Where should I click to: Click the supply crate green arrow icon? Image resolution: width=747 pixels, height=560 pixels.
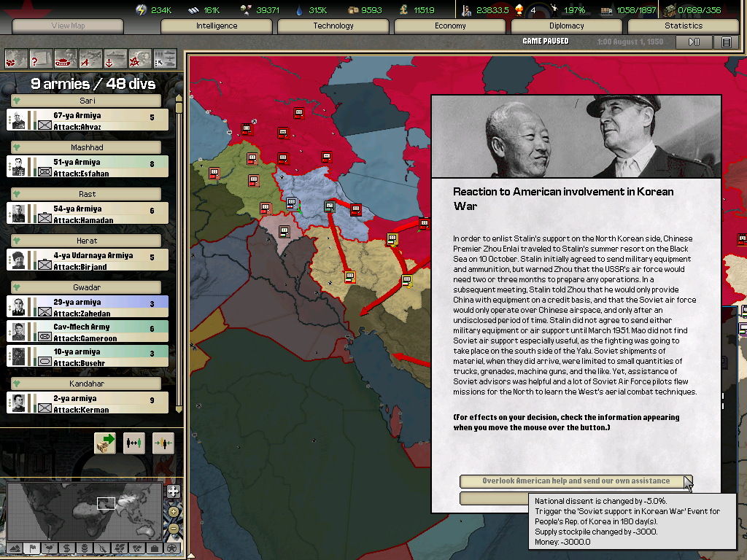pyautogui.click(x=105, y=443)
